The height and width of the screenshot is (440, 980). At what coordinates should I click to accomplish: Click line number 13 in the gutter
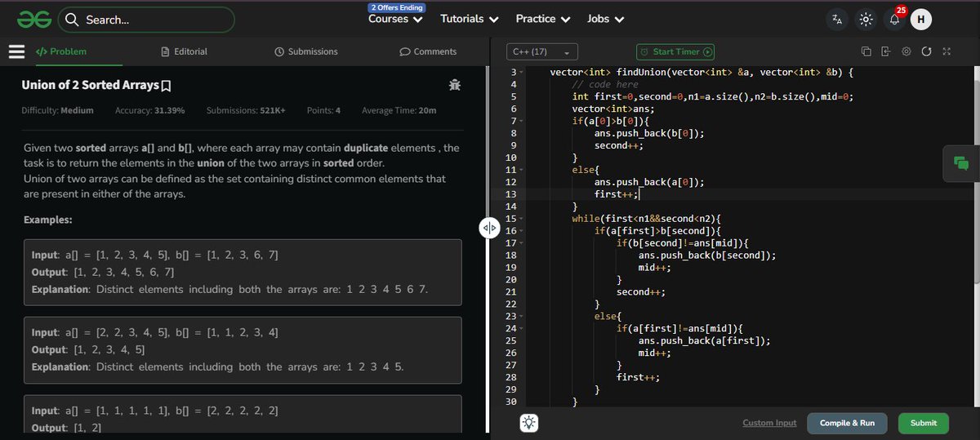511,194
